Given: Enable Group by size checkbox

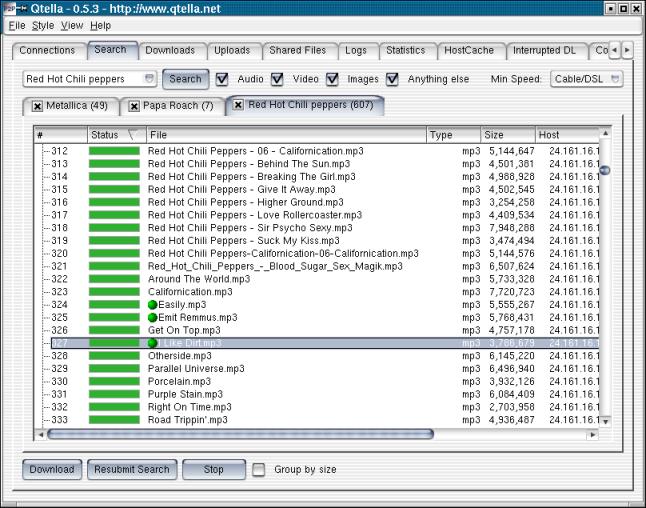Looking at the screenshot, I should click(258, 470).
